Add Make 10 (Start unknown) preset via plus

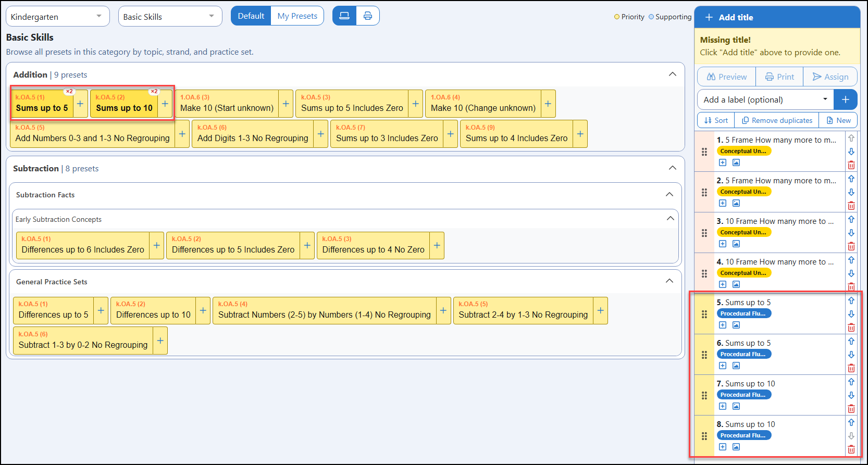point(286,104)
